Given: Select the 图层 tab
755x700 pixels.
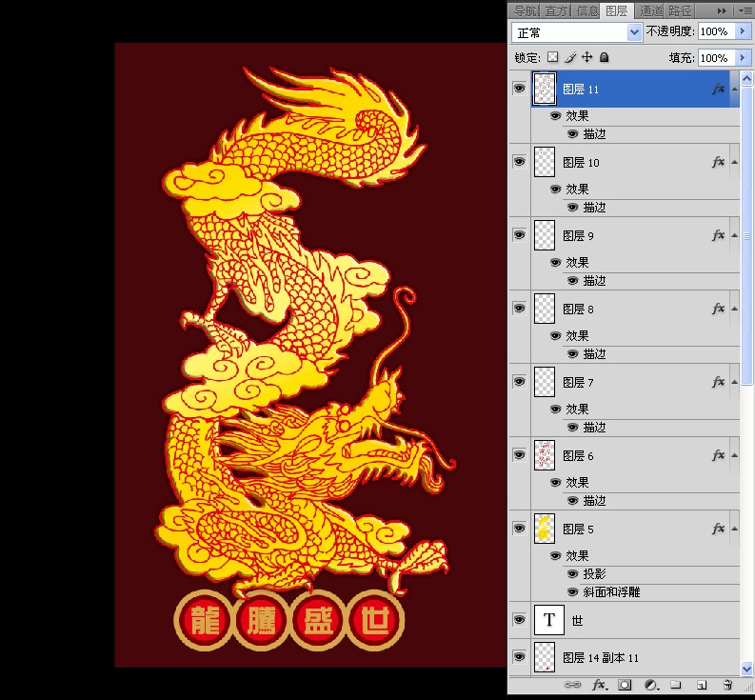Looking at the screenshot, I should [x=617, y=10].
